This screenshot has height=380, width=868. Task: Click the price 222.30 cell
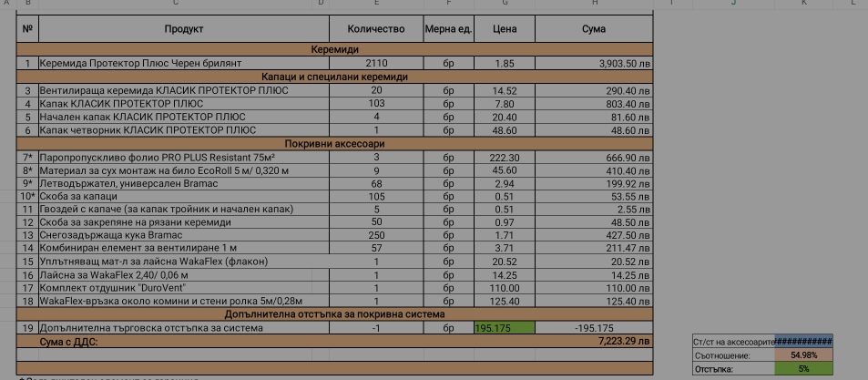point(505,159)
